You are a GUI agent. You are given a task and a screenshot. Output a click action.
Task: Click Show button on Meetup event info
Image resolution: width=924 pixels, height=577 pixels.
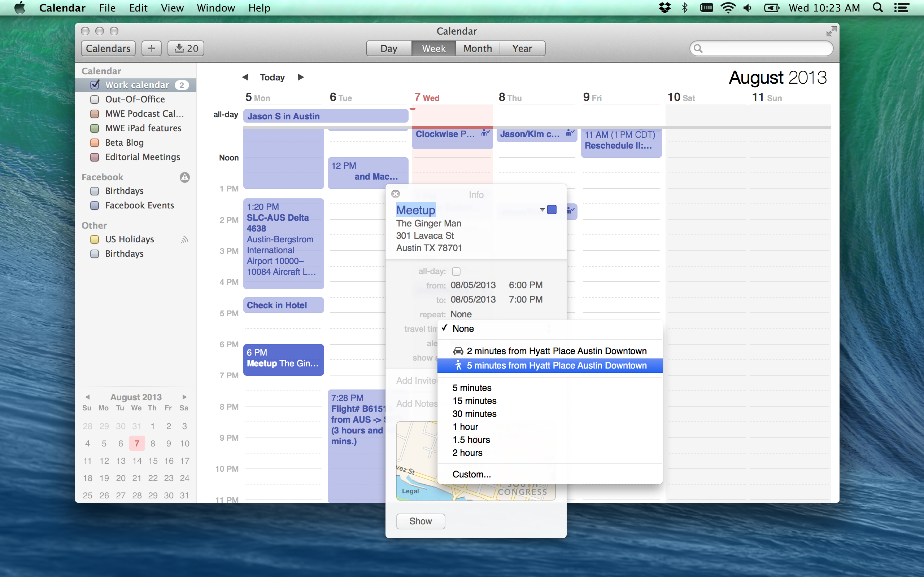pyautogui.click(x=420, y=521)
